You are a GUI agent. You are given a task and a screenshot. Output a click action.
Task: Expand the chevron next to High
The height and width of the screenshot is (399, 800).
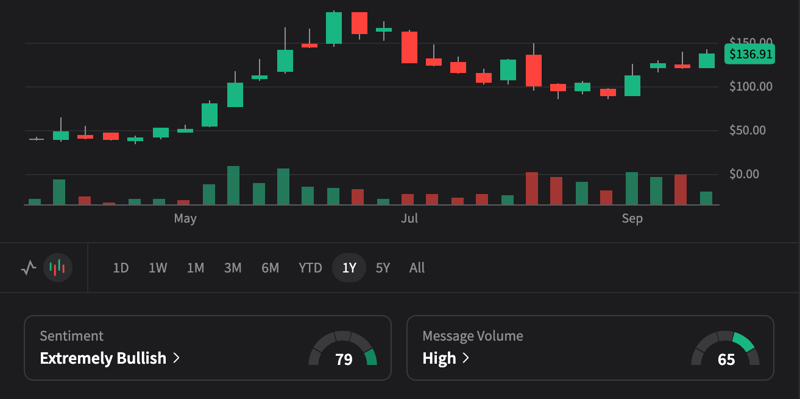(465, 358)
